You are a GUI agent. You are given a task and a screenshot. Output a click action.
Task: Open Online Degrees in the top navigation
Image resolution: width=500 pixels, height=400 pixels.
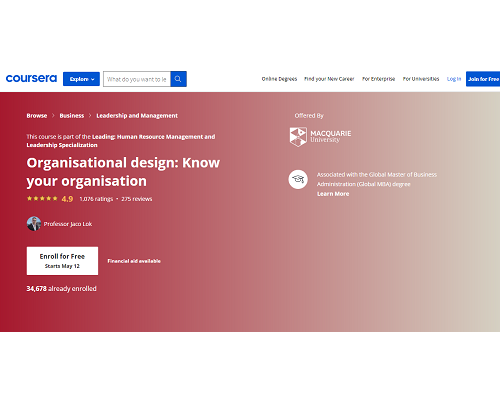tap(279, 79)
